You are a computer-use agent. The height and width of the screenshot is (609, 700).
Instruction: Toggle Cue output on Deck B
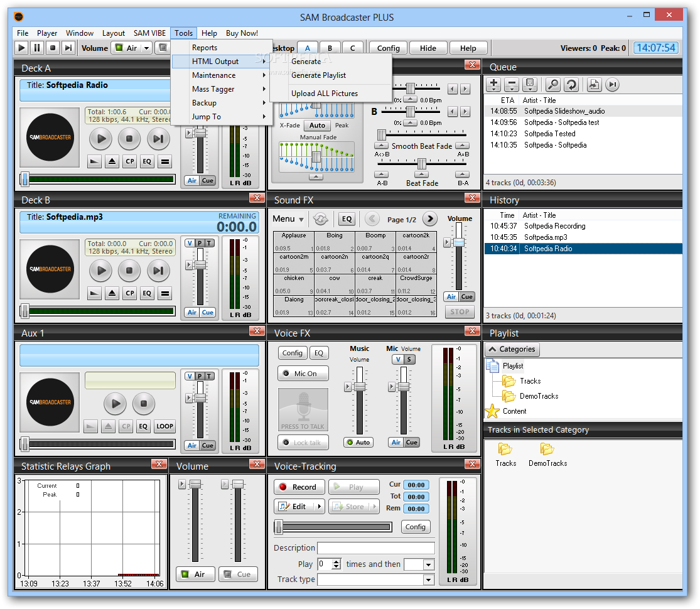coord(208,313)
